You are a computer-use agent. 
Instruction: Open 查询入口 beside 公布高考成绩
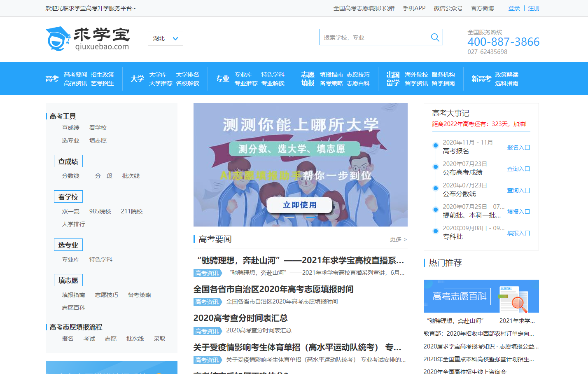tap(518, 169)
